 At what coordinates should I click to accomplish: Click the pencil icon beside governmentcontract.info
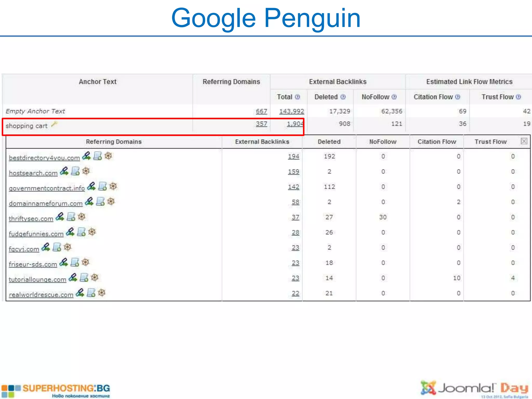[x=91, y=186]
